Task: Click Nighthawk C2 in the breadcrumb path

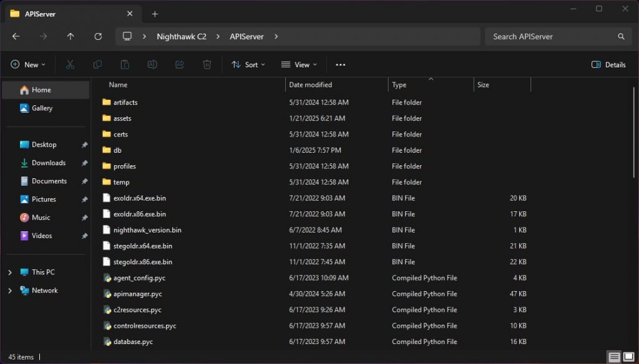Action: [181, 37]
